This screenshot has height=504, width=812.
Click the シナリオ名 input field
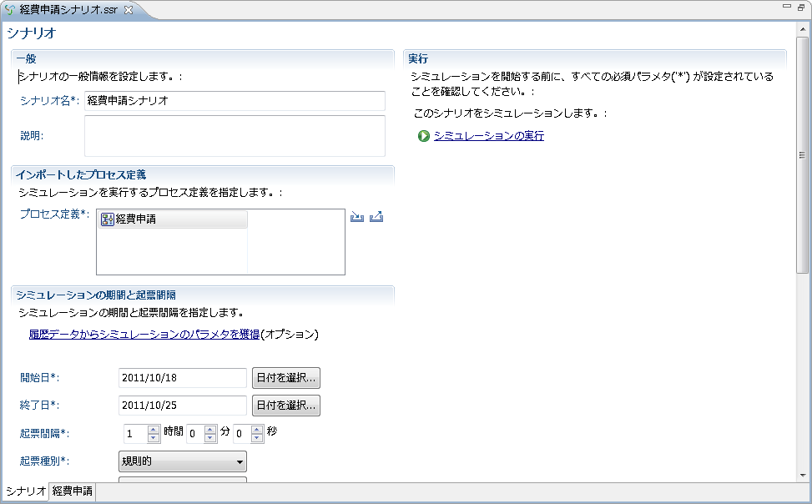[235, 100]
